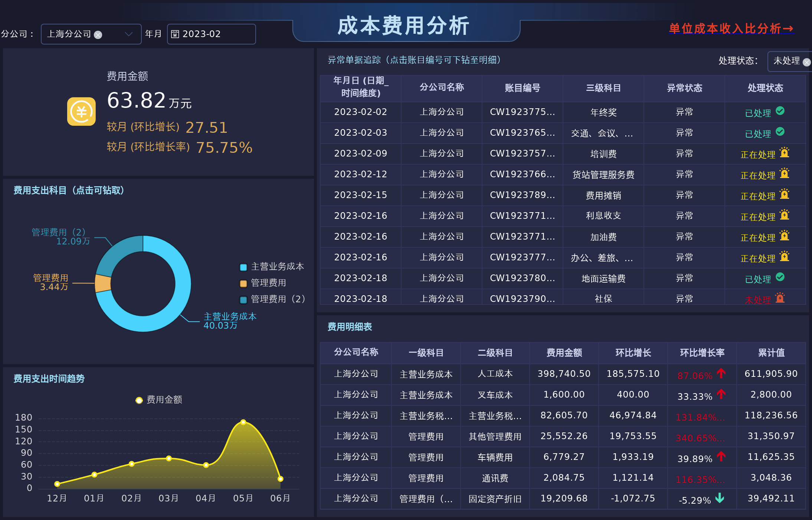
Task: Toggle 管理费用（2）legend swatch
Action: [x=243, y=300]
